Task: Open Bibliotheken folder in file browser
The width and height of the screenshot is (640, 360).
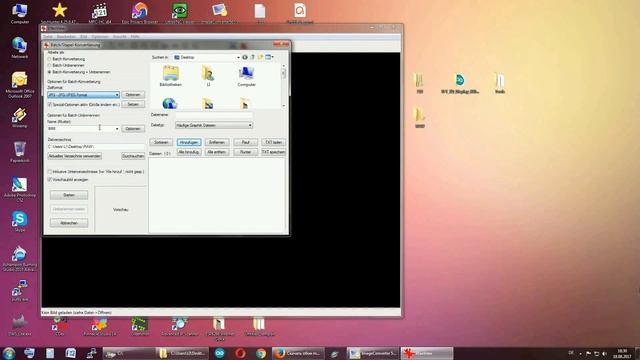Action: point(171,76)
